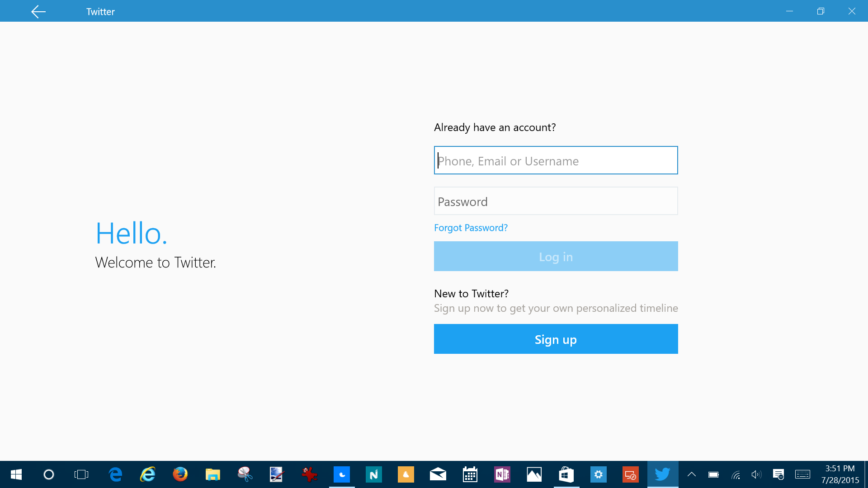Image resolution: width=868 pixels, height=488 pixels.
Task: Expand hidden system tray icons chevron
Action: [x=691, y=474]
